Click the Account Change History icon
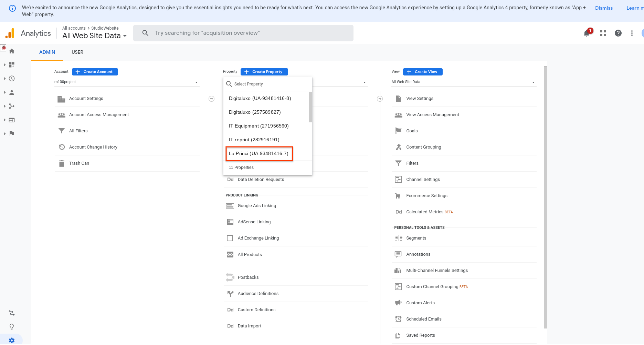 [x=62, y=147]
